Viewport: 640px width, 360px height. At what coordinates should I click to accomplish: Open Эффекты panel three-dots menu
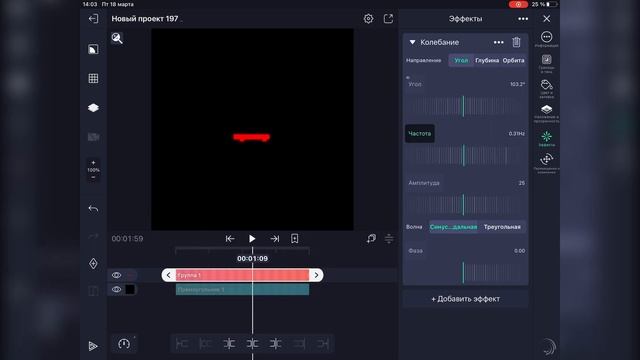pyautogui.click(x=523, y=19)
